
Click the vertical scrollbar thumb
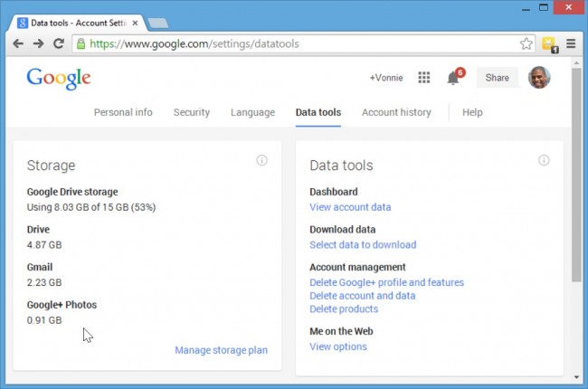tap(576, 175)
